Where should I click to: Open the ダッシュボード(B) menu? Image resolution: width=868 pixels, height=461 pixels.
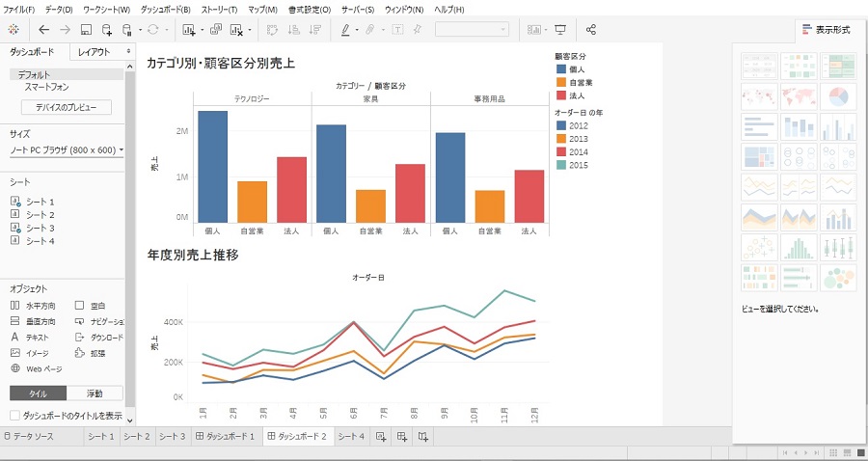click(167, 9)
